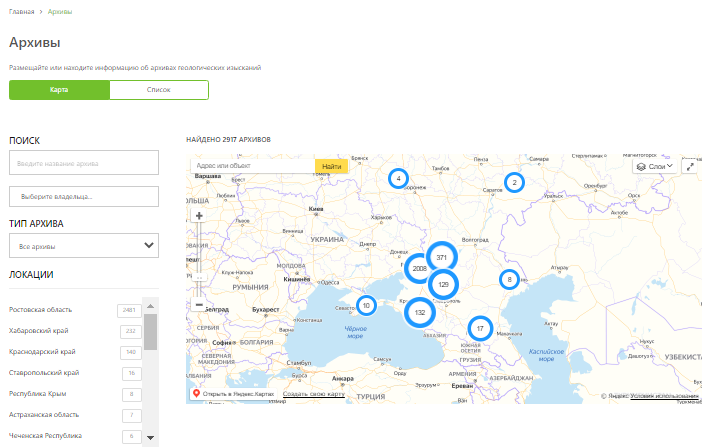Open the Выберите владельца owner selector
The height and width of the screenshot is (447, 714).
(x=84, y=197)
